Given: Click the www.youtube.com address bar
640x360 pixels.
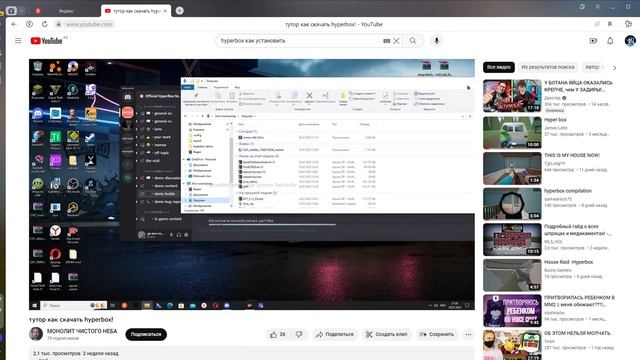Looking at the screenshot, I should point(89,24).
